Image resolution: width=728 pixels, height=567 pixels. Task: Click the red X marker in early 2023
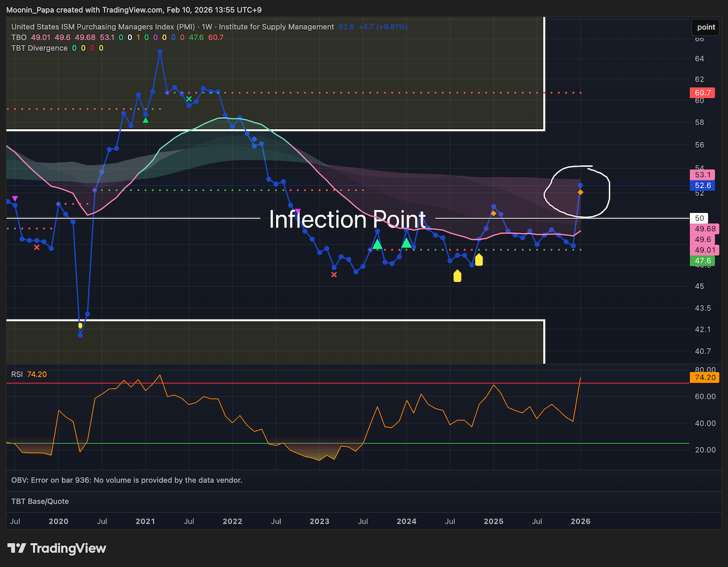pos(334,275)
